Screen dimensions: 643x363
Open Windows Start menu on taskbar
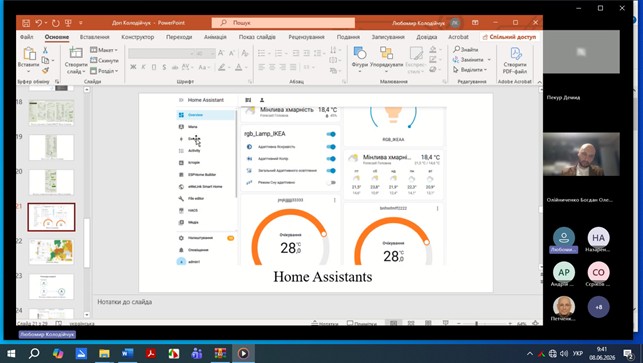11,354
